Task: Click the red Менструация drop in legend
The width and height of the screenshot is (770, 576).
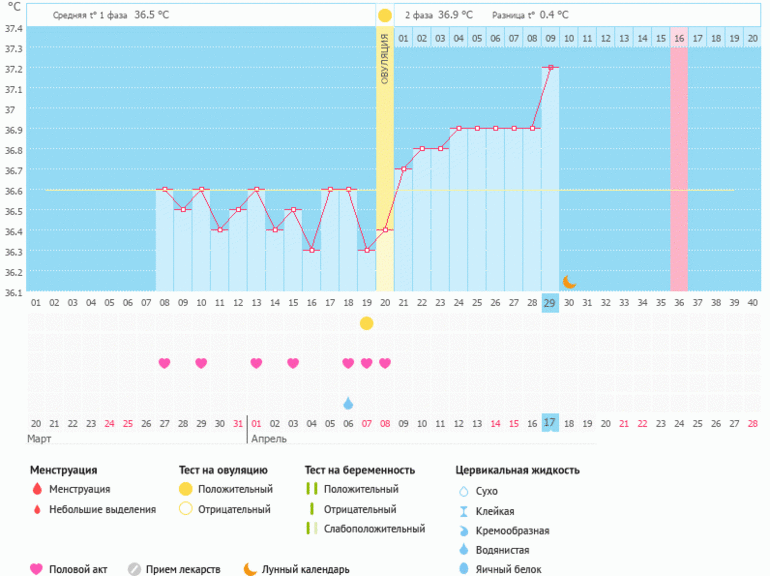Action: click(37, 490)
